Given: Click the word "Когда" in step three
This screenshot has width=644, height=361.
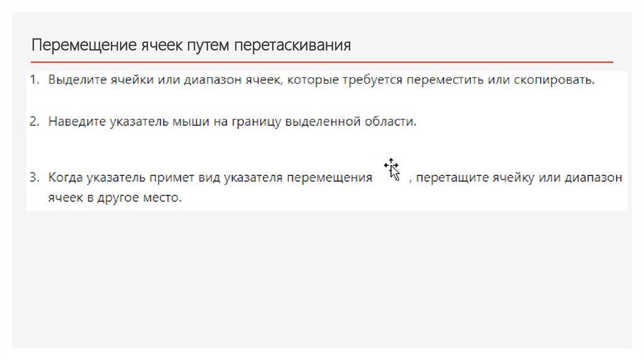Looking at the screenshot, I should [64, 177].
